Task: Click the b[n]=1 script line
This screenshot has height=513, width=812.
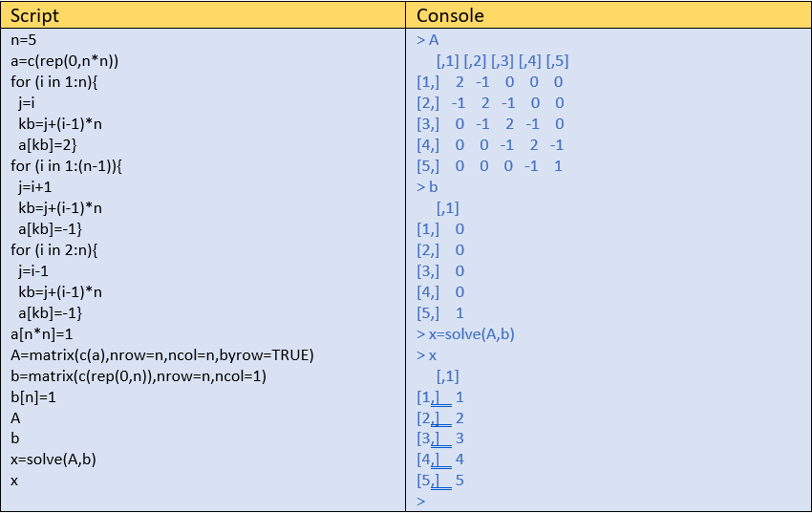Action: [33, 396]
